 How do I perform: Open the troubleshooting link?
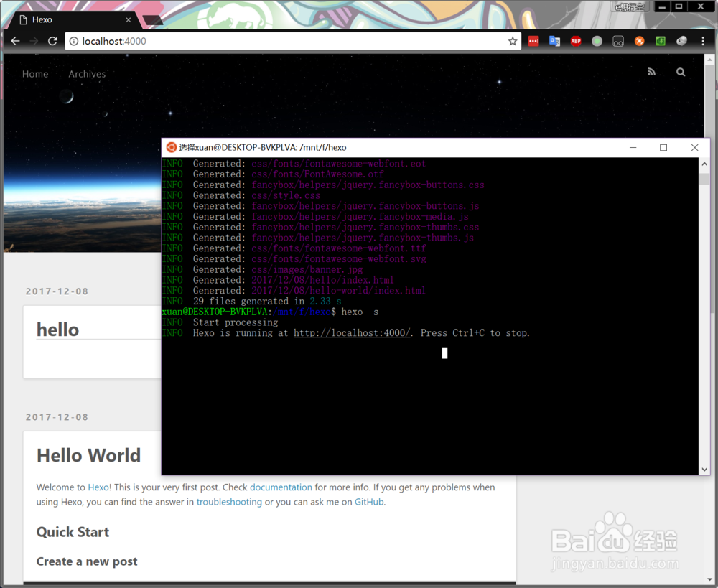point(229,502)
